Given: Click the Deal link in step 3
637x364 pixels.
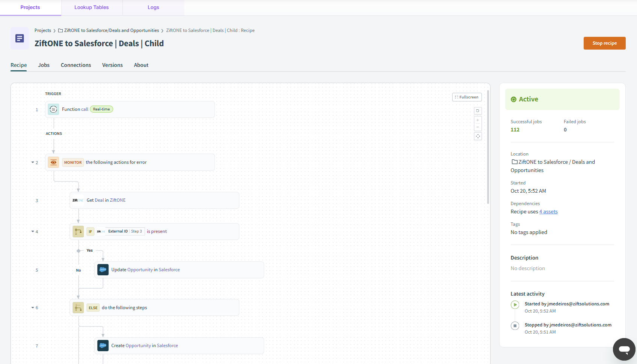Looking at the screenshot, I should (100, 200).
